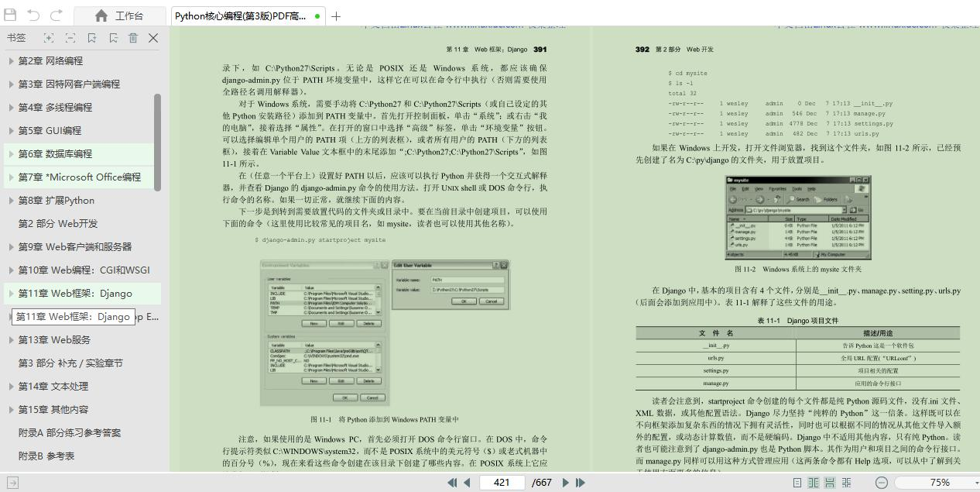The image size is (980, 492).
Task: Click the urls.py cell in table
Action: coord(716,358)
